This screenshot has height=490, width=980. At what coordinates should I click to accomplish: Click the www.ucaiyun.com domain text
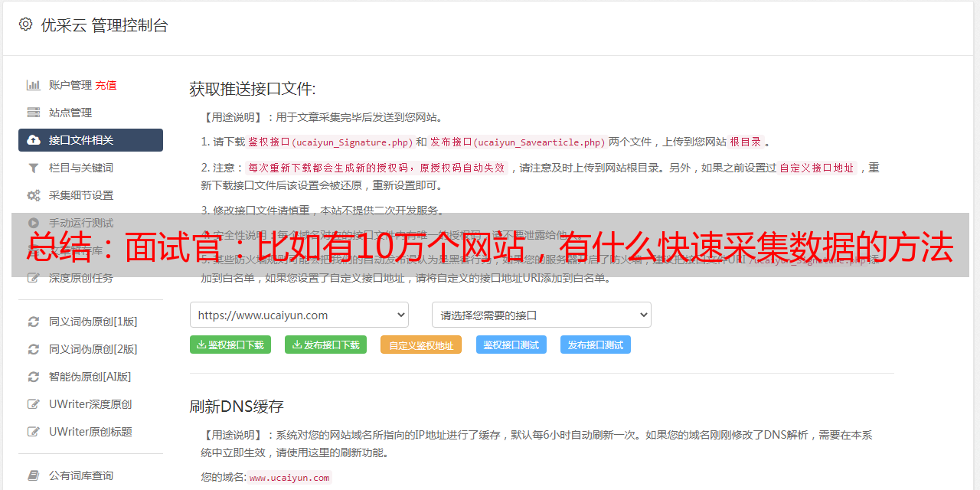[x=289, y=478]
